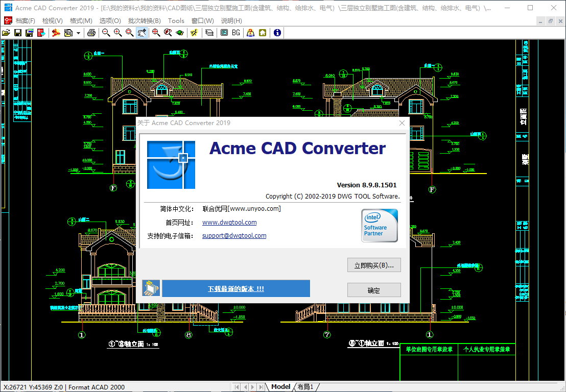This screenshot has height=392, width=566.
Task: Open the 说明(H) menu
Action: (x=231, y=21)
